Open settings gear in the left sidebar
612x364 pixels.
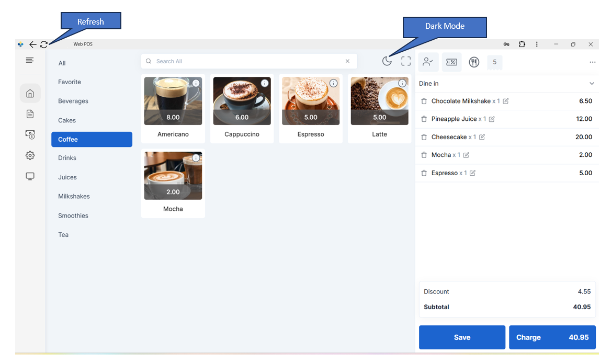point(30,155)
